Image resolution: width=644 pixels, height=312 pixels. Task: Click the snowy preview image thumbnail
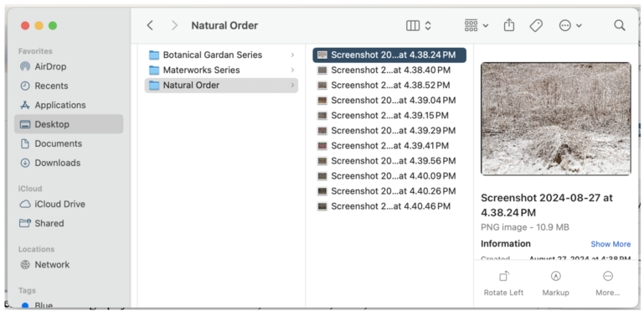click(x=556, y=119)
